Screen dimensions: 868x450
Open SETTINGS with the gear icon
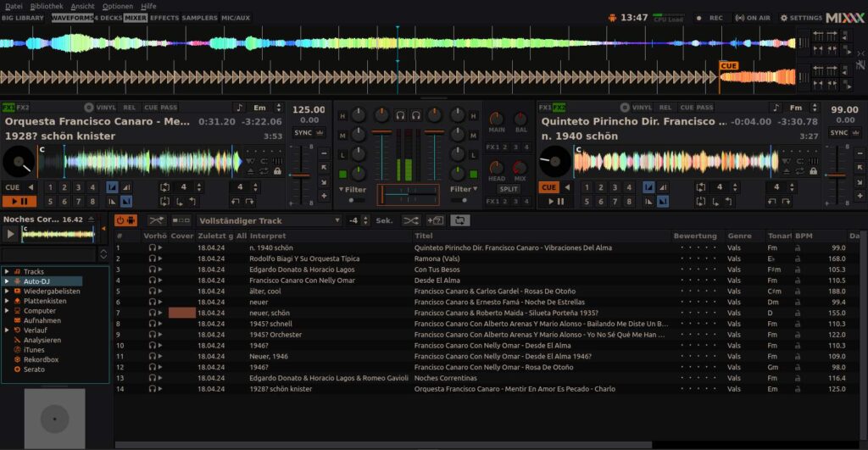801,18
